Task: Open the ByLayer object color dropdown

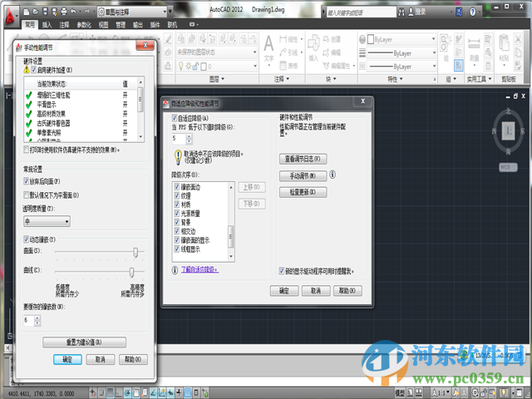Action: [401, 39]
